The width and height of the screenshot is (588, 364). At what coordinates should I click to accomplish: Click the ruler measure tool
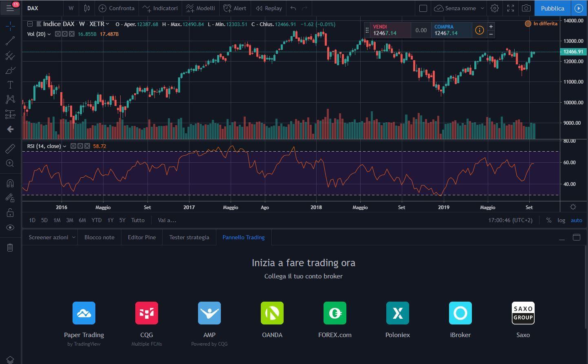[x=10, y=149]
